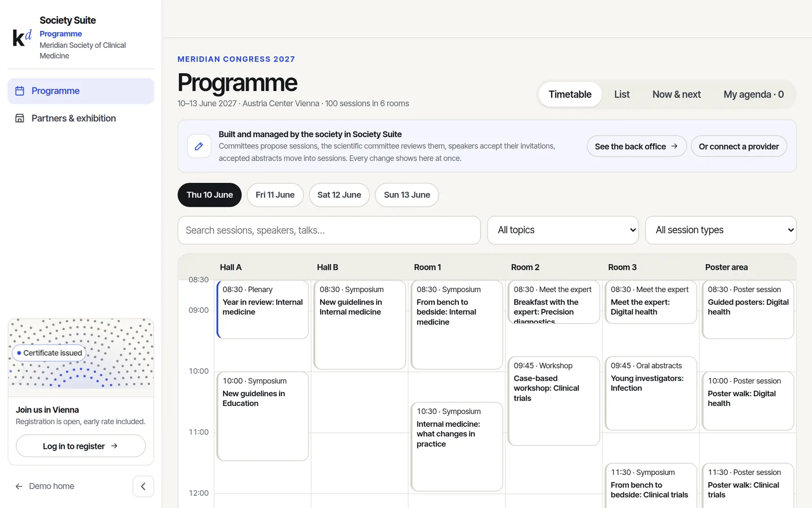Select Sat 12 June day

pos(339,195)
